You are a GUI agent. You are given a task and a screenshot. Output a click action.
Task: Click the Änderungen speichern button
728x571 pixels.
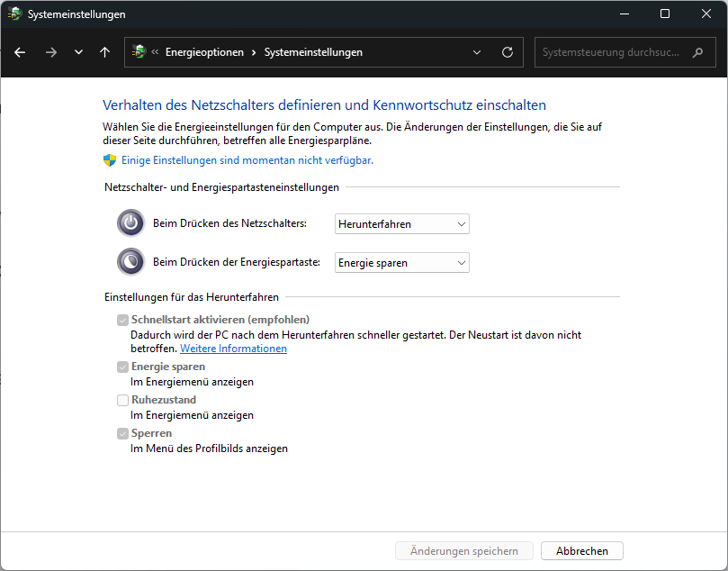tap(464, 551)
